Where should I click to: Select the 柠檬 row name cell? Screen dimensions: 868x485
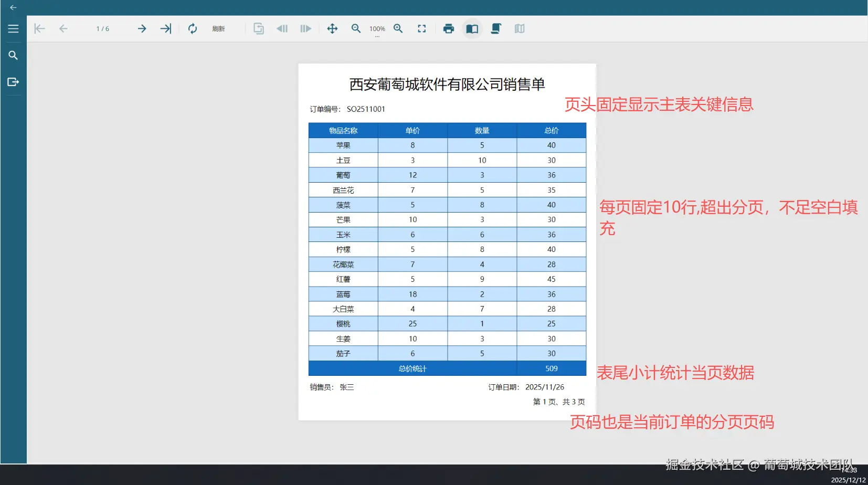click(343, 249)
